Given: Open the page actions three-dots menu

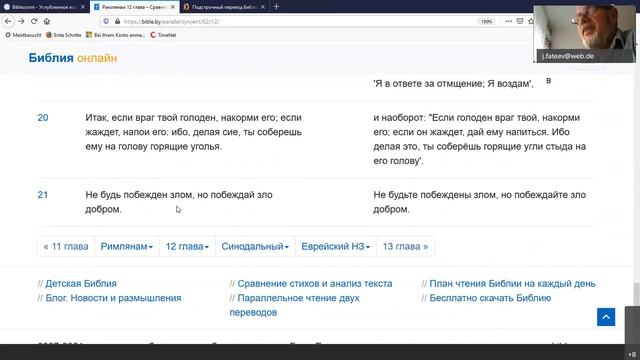Looking at the screenshot, I should 509,21.
